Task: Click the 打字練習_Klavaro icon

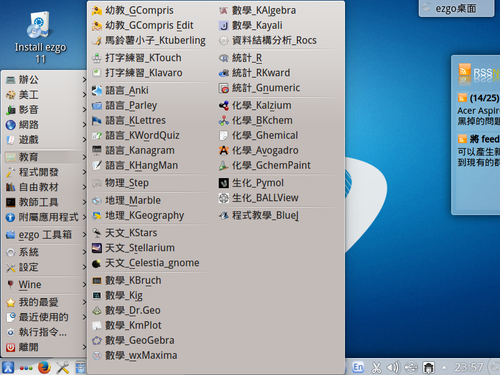Action: point(97,73)
